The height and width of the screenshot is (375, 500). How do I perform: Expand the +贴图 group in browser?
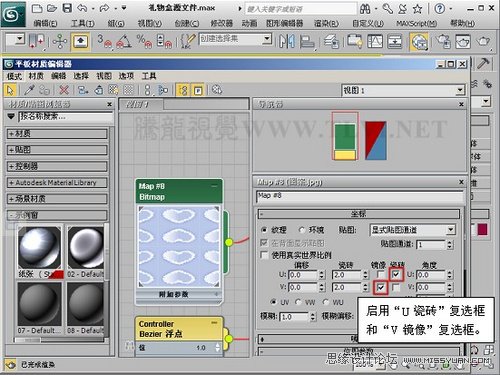[x=57, y=150]
